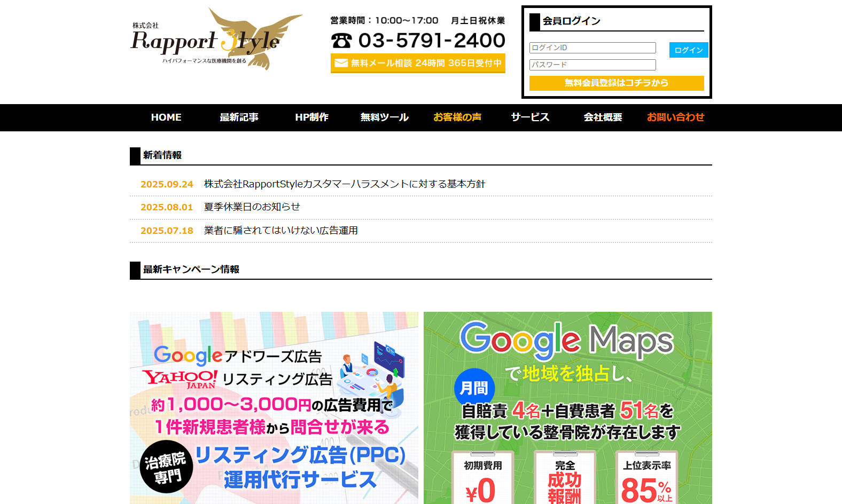Click the date 2025.08.01
Image resolution: width=842 pixels, height=504 pixels.
pyautogui.click(x=167, y=207)
